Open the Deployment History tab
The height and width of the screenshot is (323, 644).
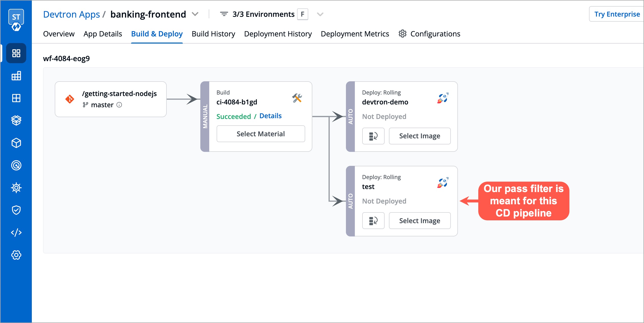[278, 34]
